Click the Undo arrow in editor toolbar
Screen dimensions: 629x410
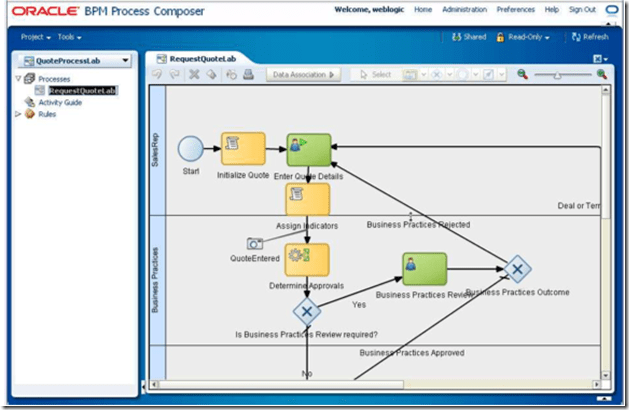coord(157,74)
